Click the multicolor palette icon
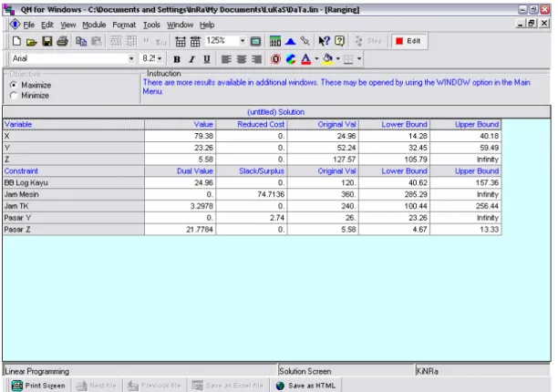 tap(291, 59)
